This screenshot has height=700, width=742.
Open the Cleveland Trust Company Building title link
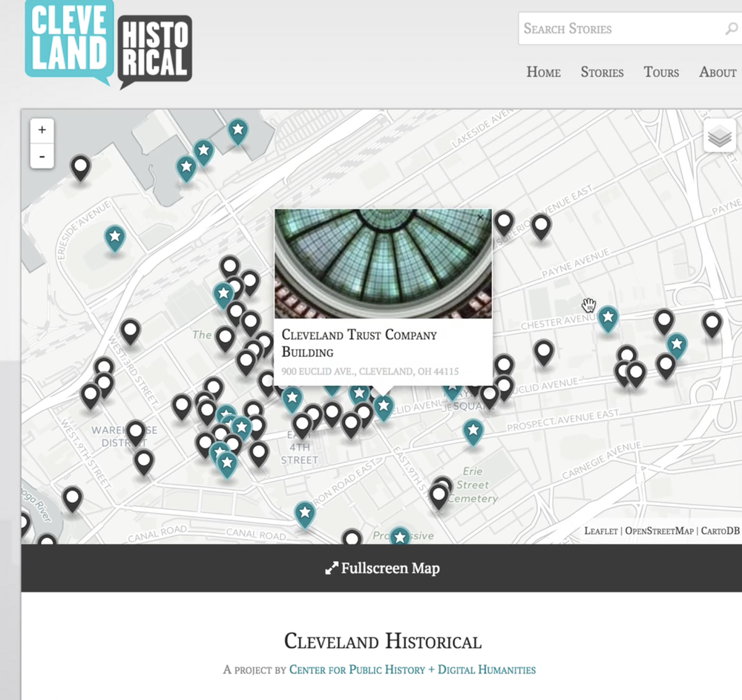[359, 343]
